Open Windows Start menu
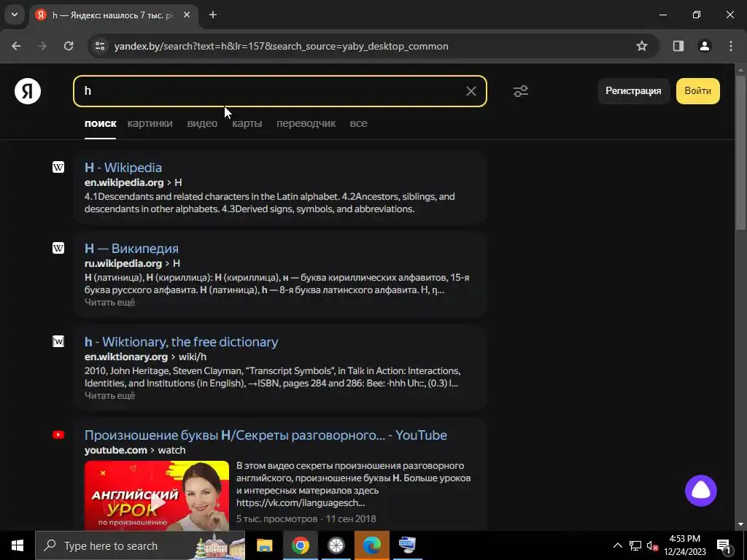 tap(18, 545)
